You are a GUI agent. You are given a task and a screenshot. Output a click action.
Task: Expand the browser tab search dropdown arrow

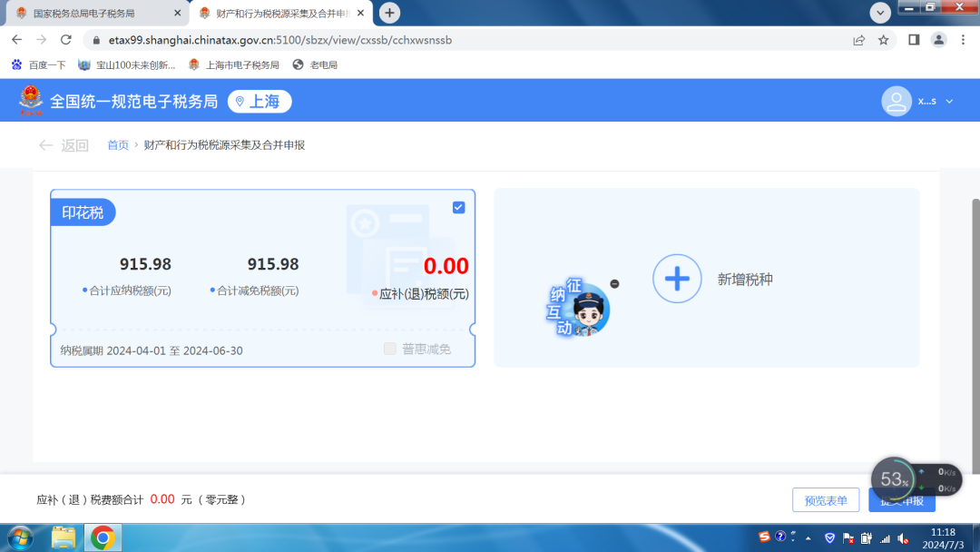tap(880, 13)
